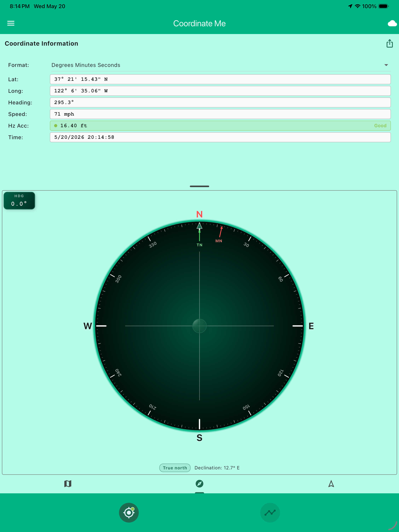This screenshot has height=532, width=399.
Task: Tap the cloud icon in the header
Action: pos(392,23)
